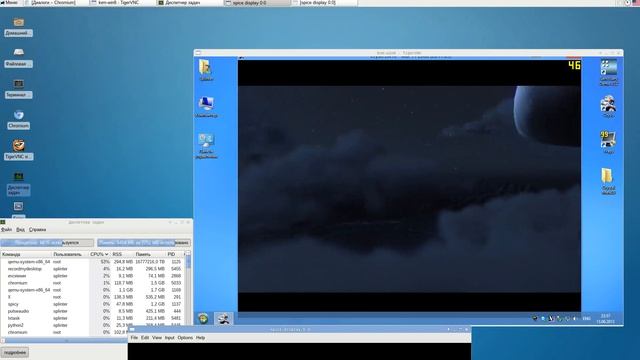Click the video player area in the guest window
The height and width of the screenshot is (360, 640).
pos(409,186)
